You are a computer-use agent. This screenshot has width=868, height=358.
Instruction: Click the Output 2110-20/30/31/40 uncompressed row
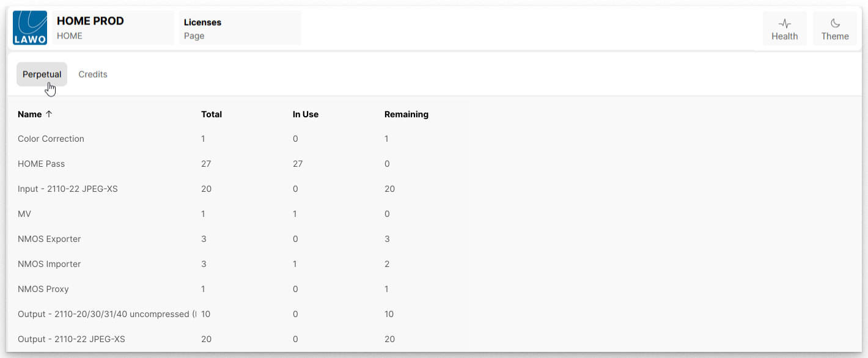[x=104, y=314]
